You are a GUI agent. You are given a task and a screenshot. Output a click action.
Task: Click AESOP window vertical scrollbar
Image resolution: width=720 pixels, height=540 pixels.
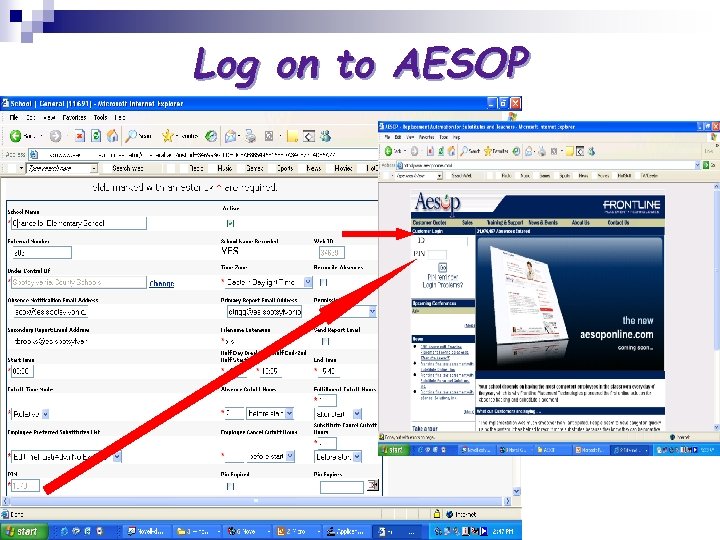click(x=716, y=307)
